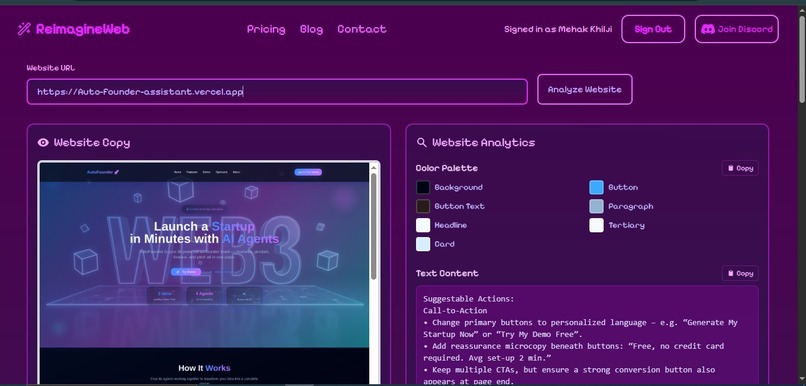Viewport: 806px width, 386px height.
Task: Click 'Signed in as Mehak Khilji' text
Action: point(558,29)
